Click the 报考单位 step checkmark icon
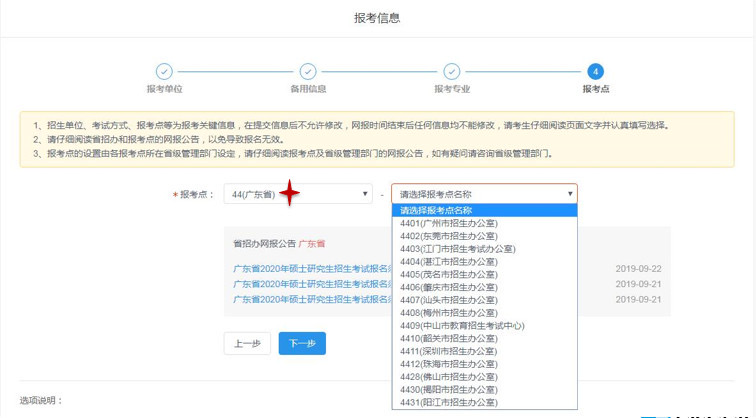The height and width of the screenshot is (418, 756). click(x=164, y=71)
